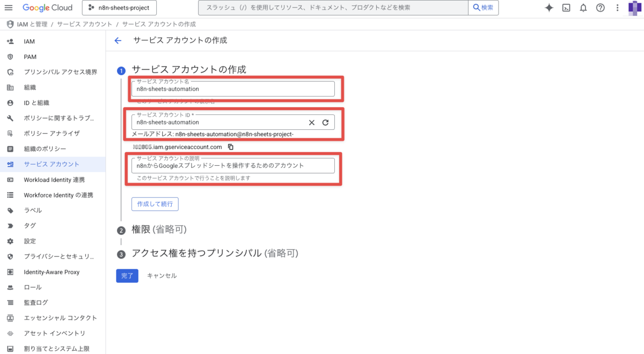Click the blue 検索 search button
Screen dimensions: 644x354
pyautogui.click(x=484, y=8)
